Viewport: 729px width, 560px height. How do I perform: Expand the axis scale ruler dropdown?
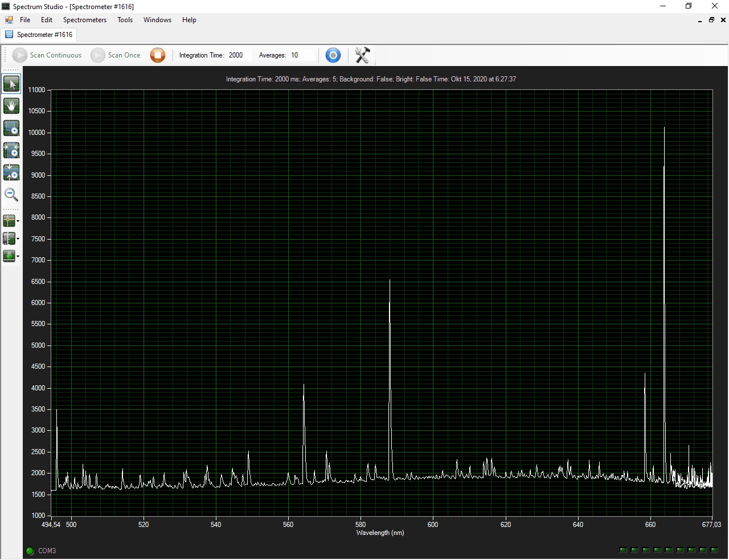point(18,239)
